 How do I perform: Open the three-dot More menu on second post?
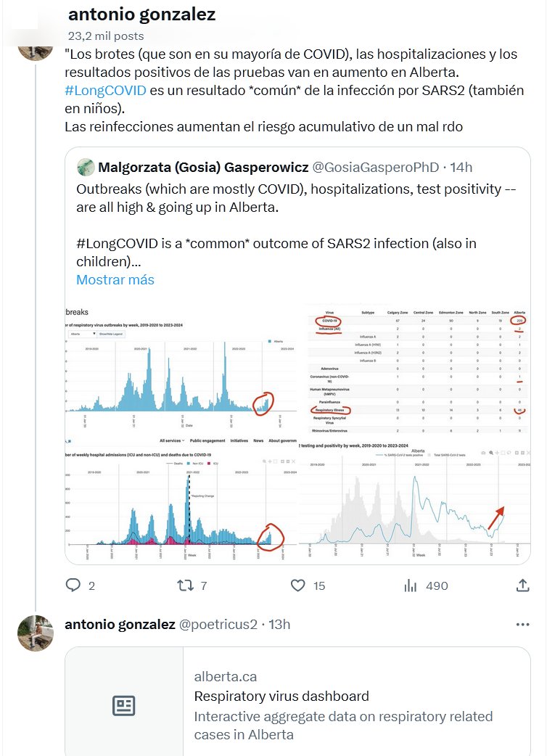522,624
